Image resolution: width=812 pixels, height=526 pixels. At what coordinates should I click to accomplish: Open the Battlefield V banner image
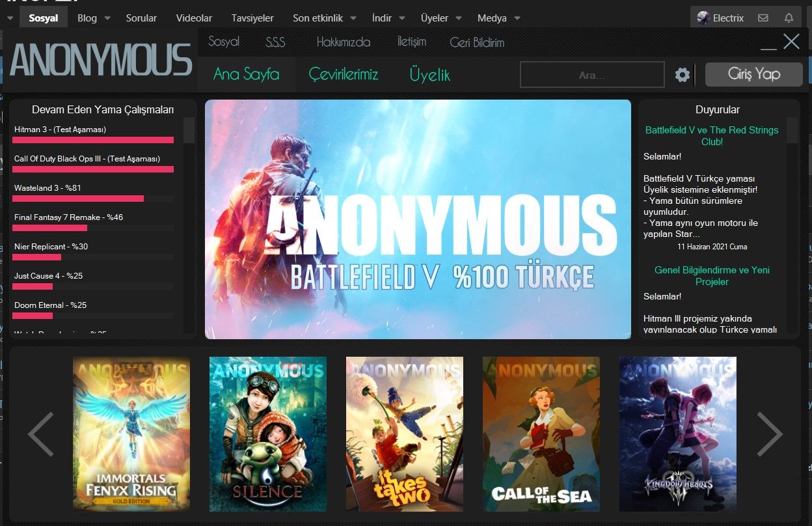pyautogui.click(x=418, y=219)
